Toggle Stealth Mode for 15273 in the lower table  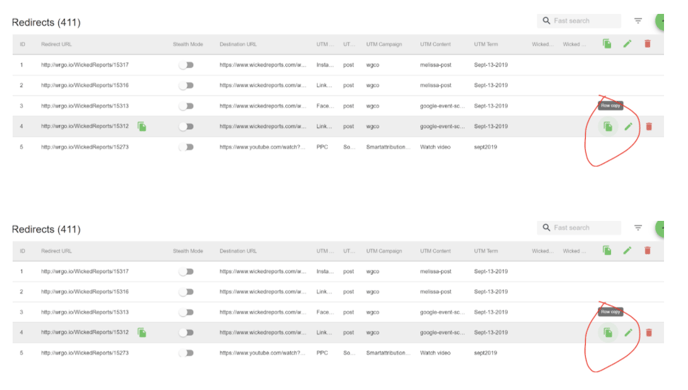(x=186, y=353)
